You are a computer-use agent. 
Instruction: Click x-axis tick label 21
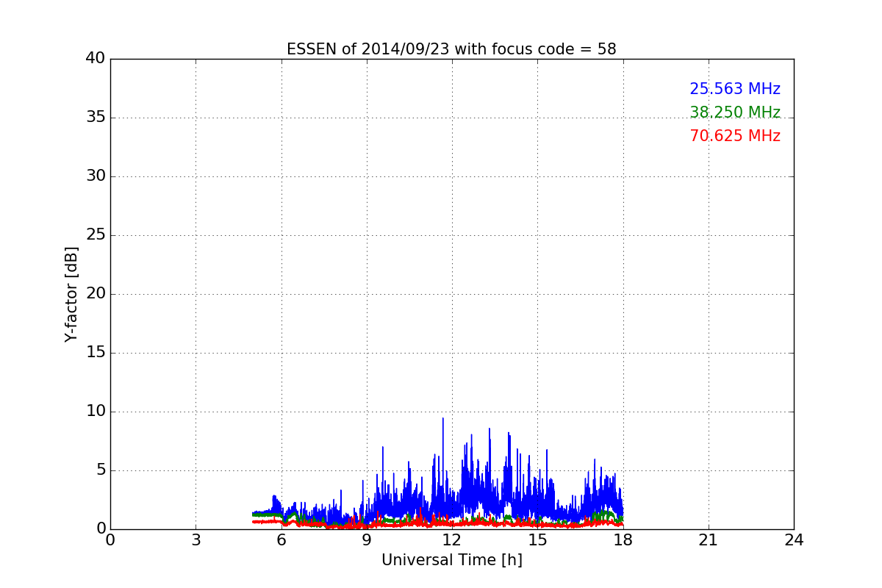[709, 540]
